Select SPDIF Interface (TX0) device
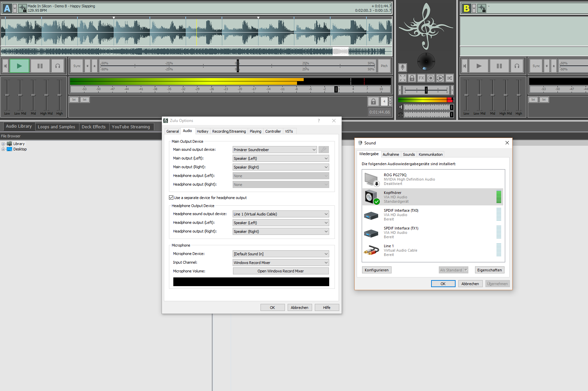This screenshot has height=391, width=588. click(433, 215)
